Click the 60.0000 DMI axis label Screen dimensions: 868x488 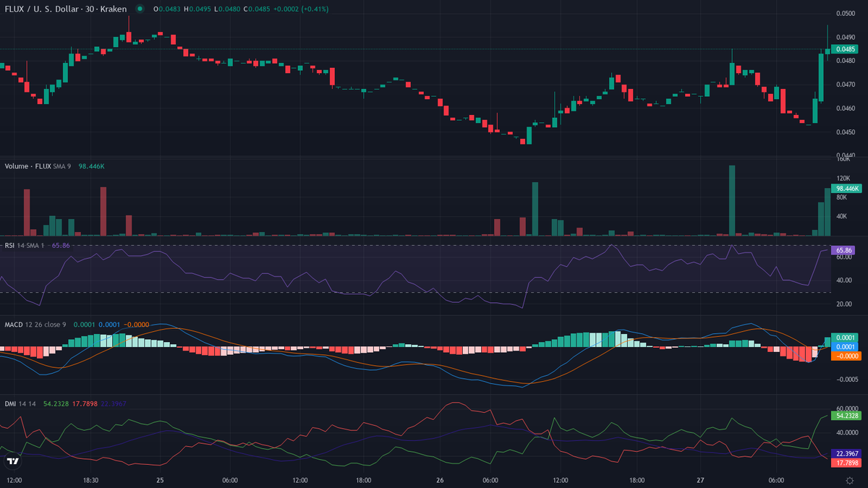[x=846, y=408]
